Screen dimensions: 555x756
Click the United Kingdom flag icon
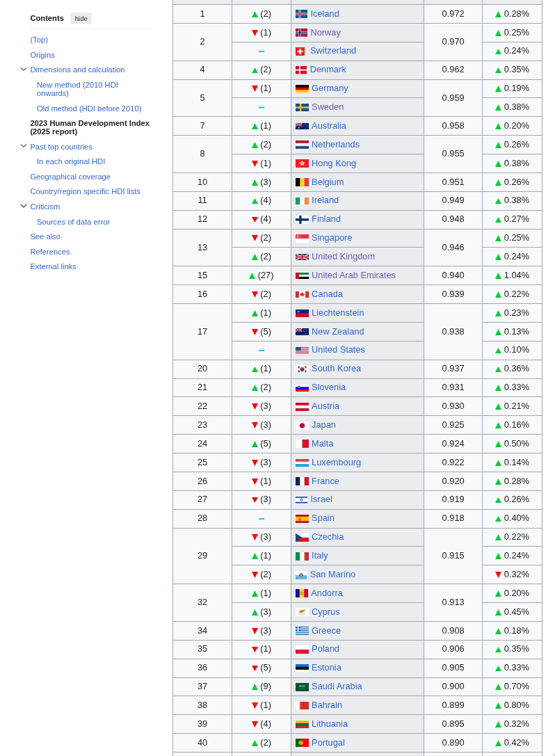click(x=302, y=257)
